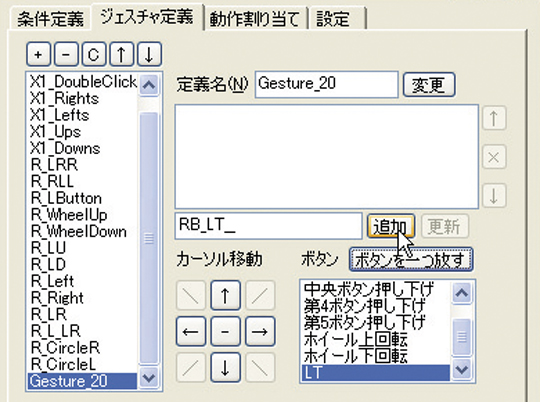Click the left arrow cursor movement button
540x402 pixels.
pyautogui.click(x=191, y=331)
